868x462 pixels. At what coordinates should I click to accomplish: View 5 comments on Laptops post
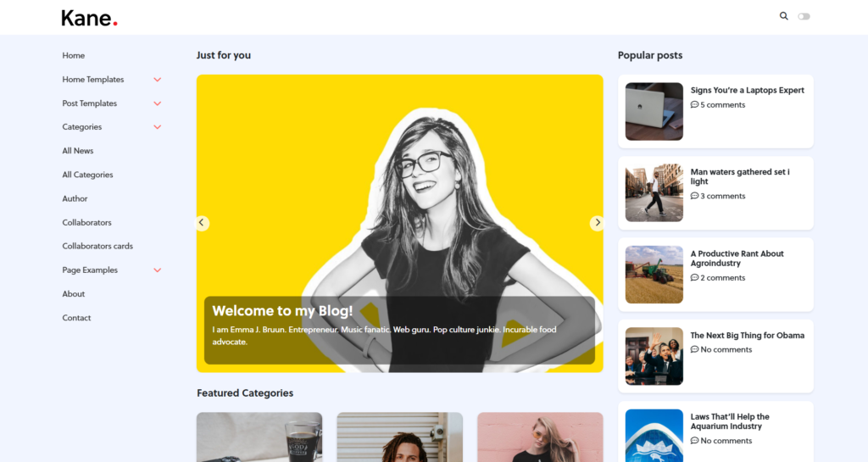(x=718, y=104)
